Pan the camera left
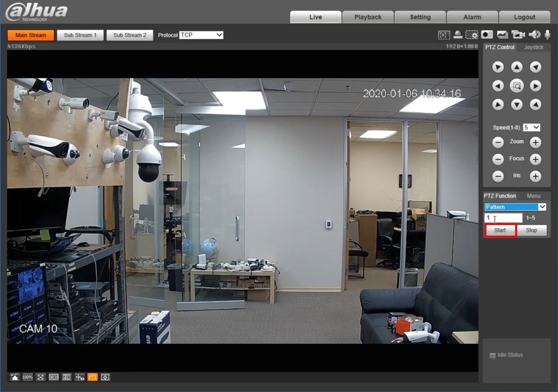The width and height of the screenshot is (558, 392). 498,86
